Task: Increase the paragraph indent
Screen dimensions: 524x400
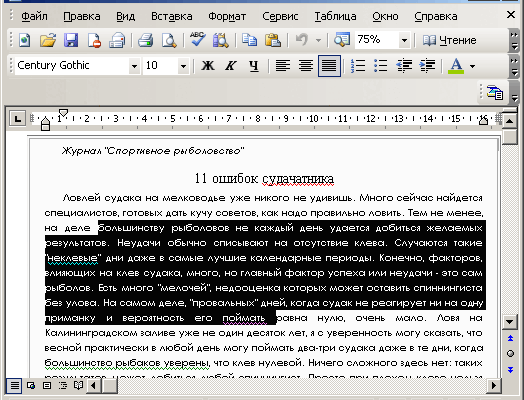Action: click(x=427, y=66)
